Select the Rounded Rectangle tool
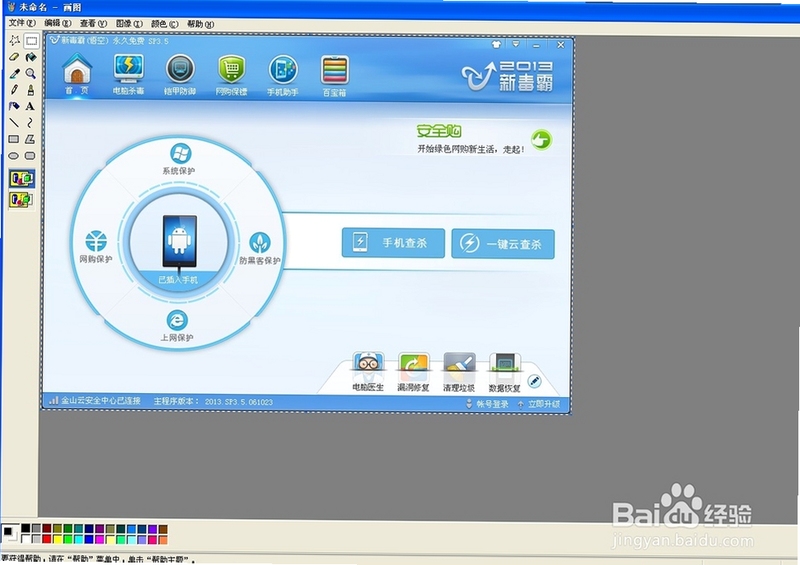 (x=31, y=156)
